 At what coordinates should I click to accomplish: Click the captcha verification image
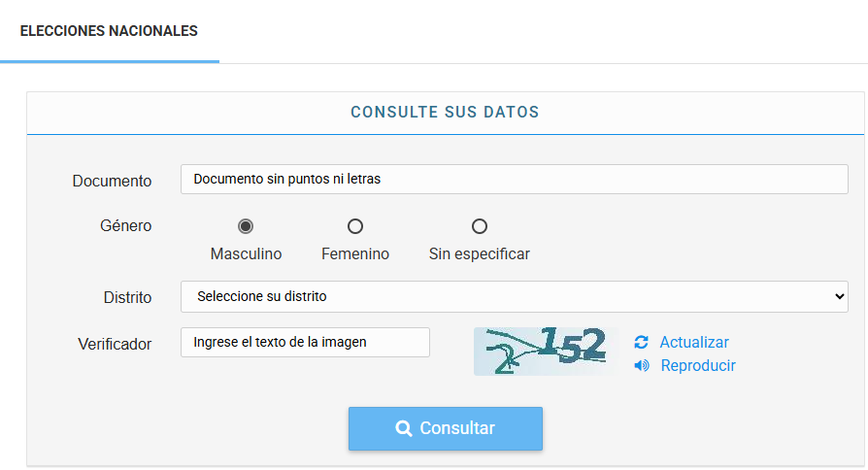coord(546,351)
